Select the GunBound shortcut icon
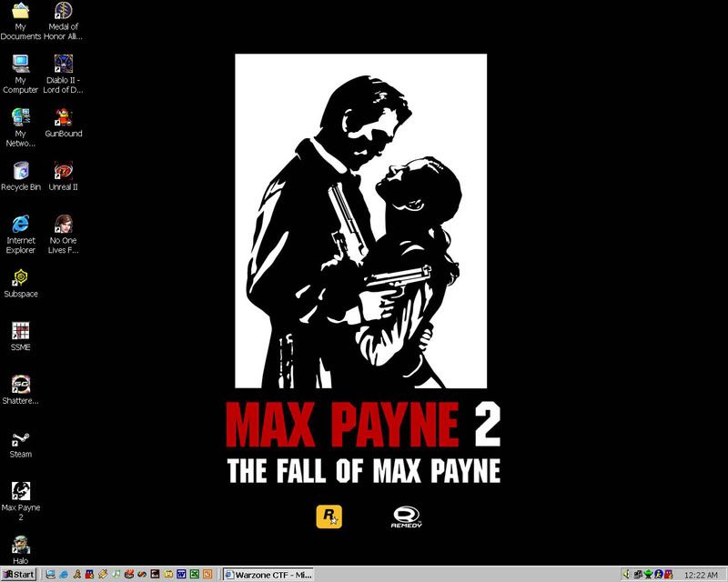 point(63,123)
